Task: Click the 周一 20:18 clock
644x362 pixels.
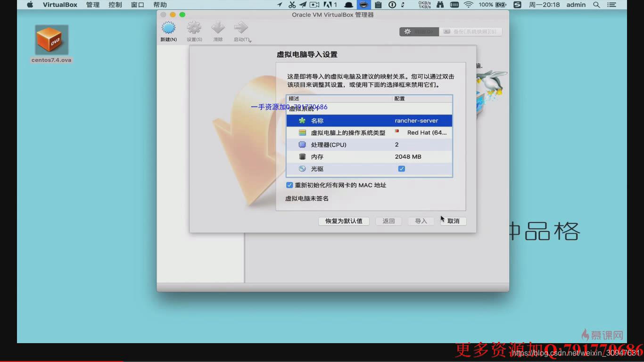Action: 545,5
